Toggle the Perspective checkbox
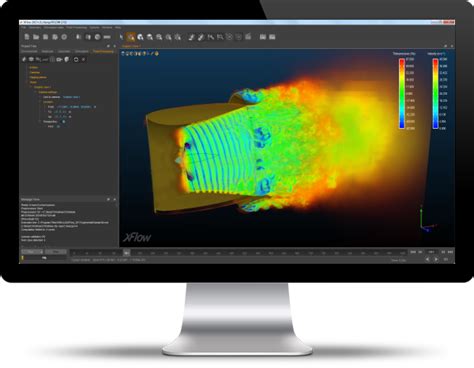Screen dimensions: 474x368 (64, 122)
